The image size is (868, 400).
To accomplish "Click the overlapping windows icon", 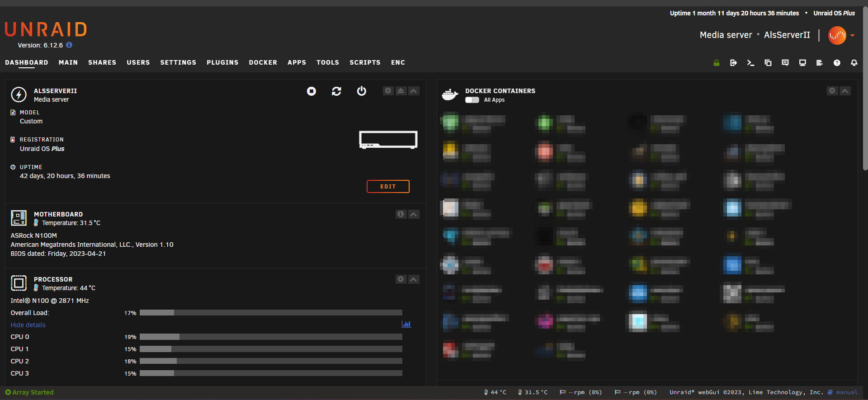I will point(768,63).
